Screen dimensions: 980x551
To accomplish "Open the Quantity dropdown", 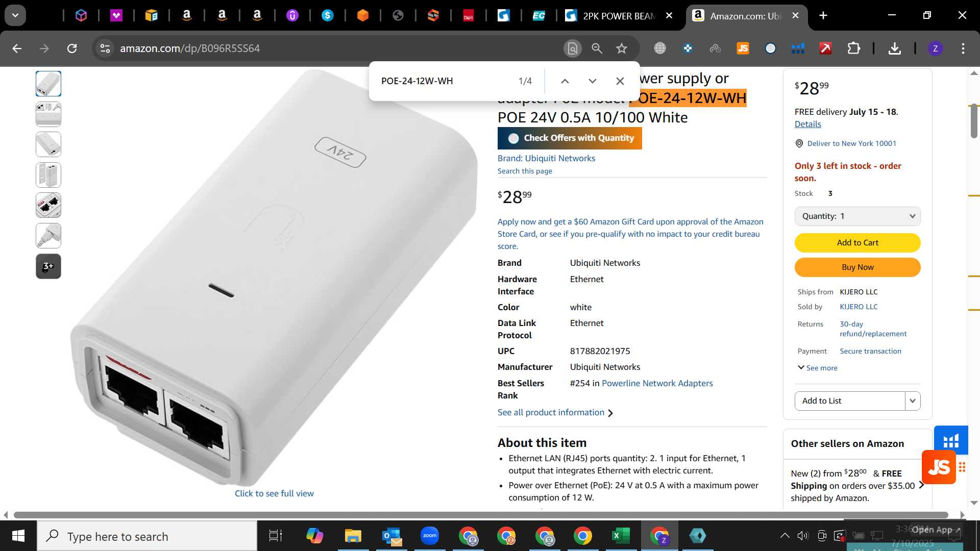I will (x=857, y=216).
